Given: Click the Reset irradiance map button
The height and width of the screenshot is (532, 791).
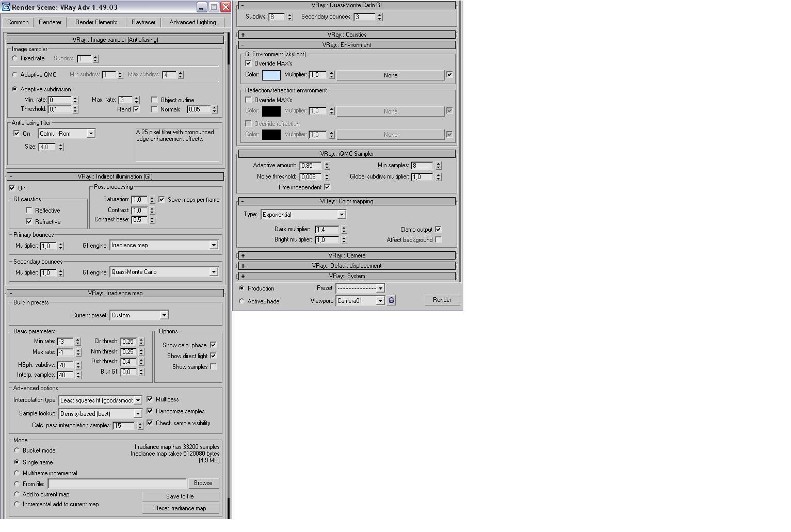Looking at the screenshot, I should coord(180,508).
